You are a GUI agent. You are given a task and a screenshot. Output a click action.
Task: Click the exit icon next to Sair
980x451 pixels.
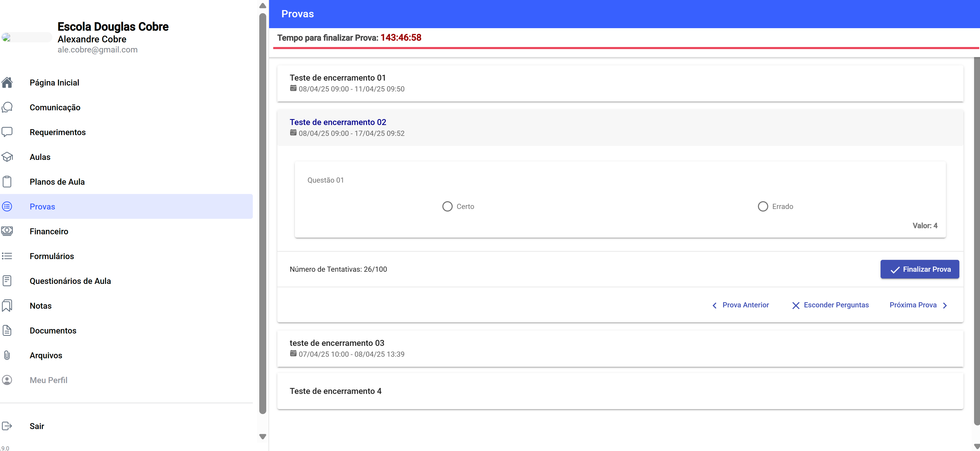click(7, 426)
